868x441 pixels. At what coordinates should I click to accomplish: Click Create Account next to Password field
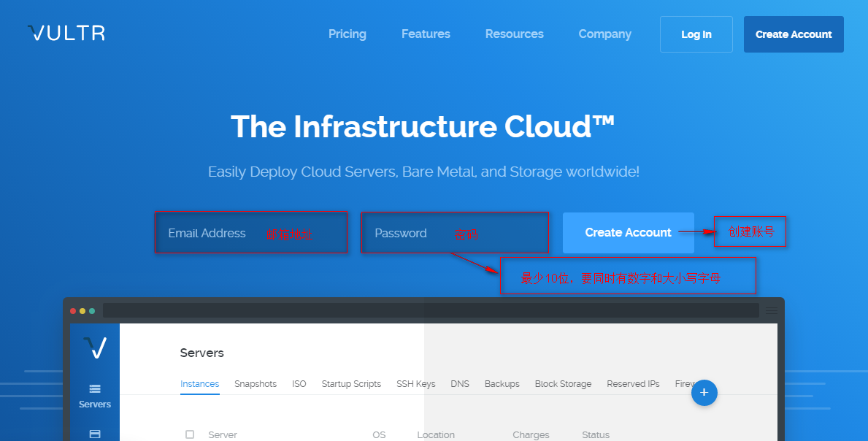[629, 232]
